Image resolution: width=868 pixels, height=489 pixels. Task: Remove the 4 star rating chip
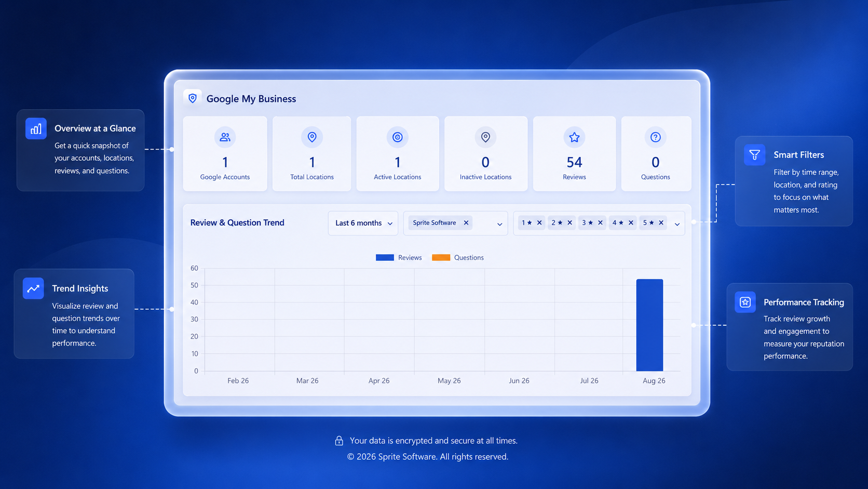coord(631,222)
